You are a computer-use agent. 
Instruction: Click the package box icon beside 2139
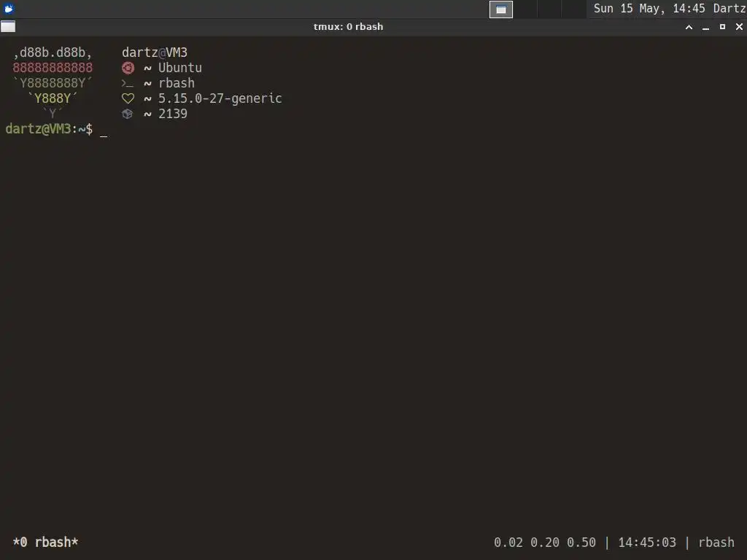127,114
